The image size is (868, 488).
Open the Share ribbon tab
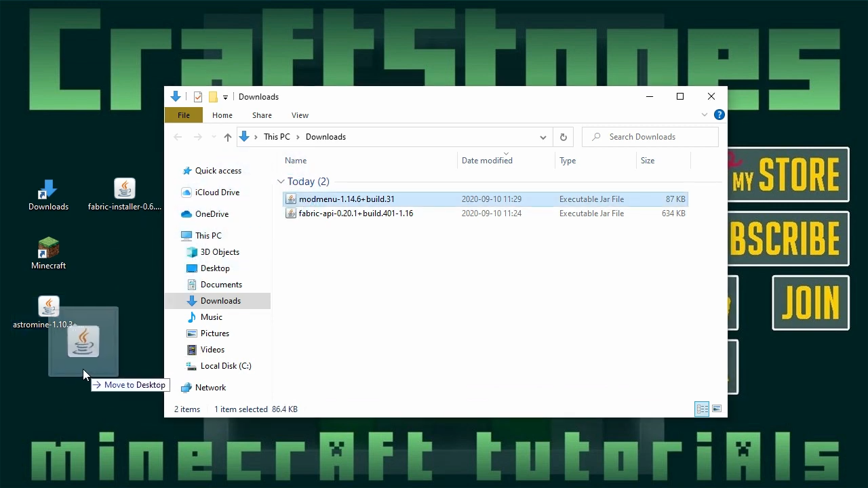[x=262, y=115]
